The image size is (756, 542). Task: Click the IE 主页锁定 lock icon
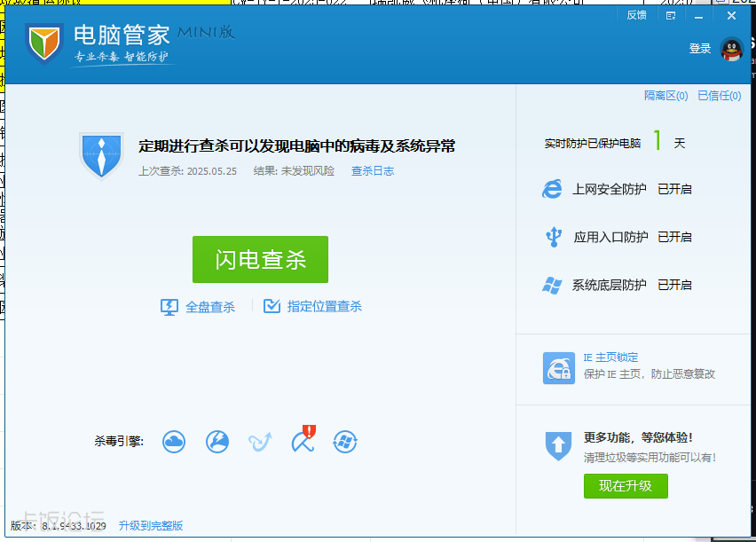(x=559, y=368)
